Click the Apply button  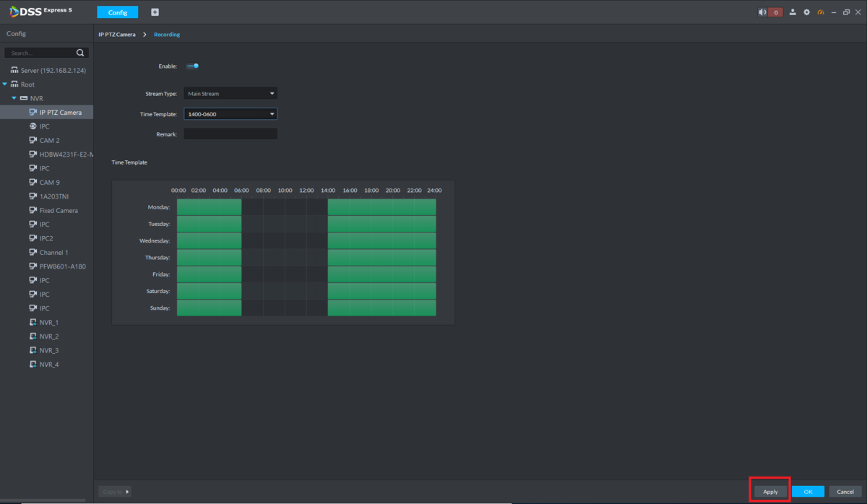(771, 492)
